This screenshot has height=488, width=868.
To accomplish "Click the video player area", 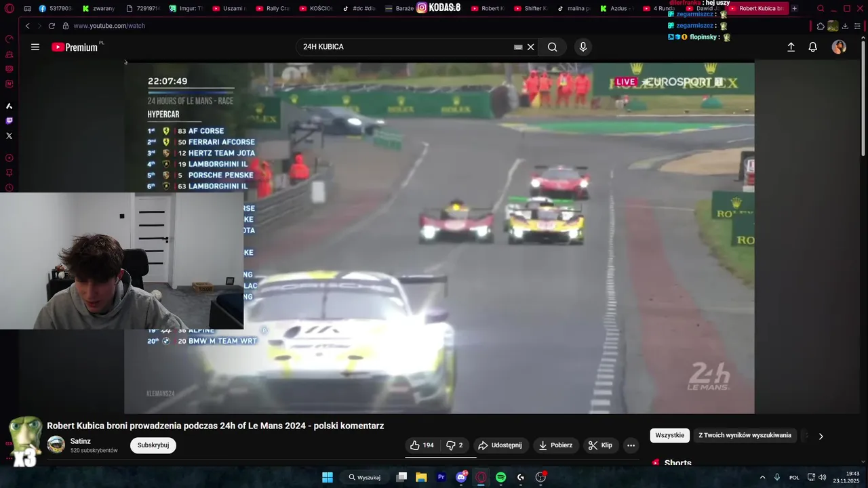I will (439, 238).
